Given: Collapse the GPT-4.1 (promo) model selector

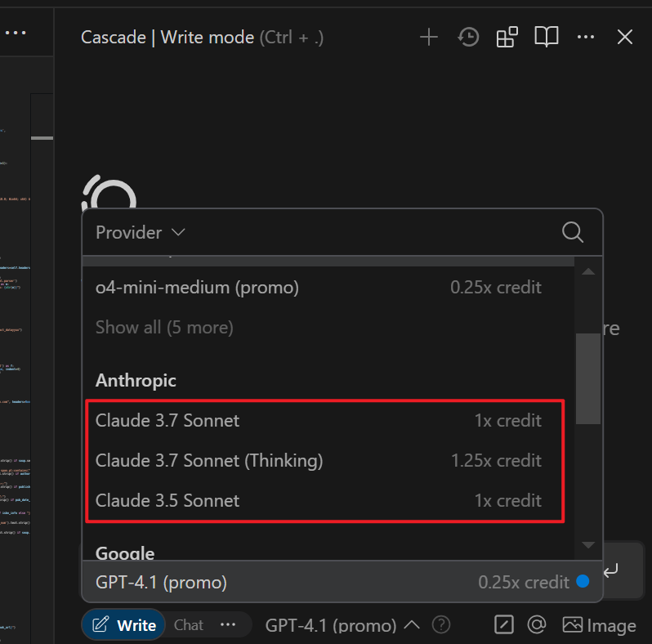Looking at the screenshot, I should [342, 625].
